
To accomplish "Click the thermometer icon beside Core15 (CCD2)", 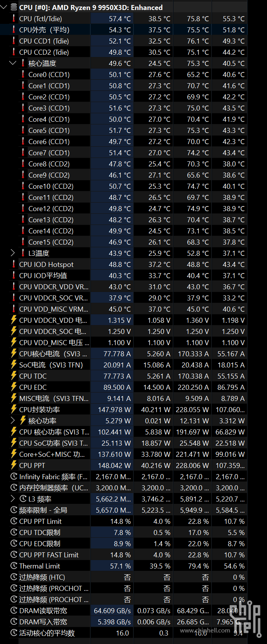I will tap(23, 242).
